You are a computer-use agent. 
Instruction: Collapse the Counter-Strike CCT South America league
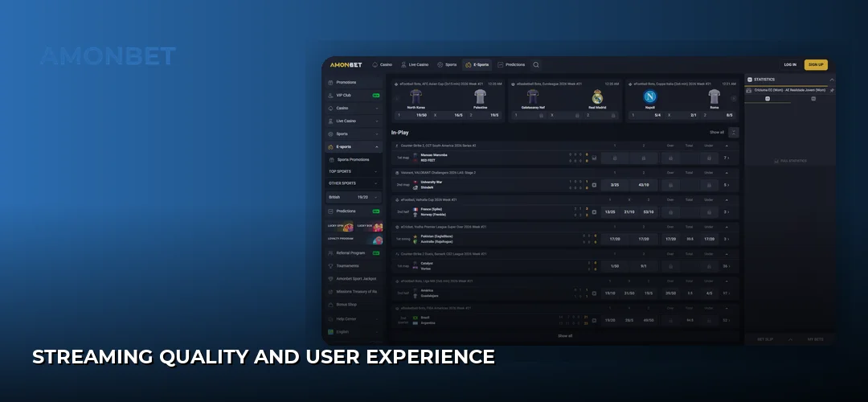727,146
